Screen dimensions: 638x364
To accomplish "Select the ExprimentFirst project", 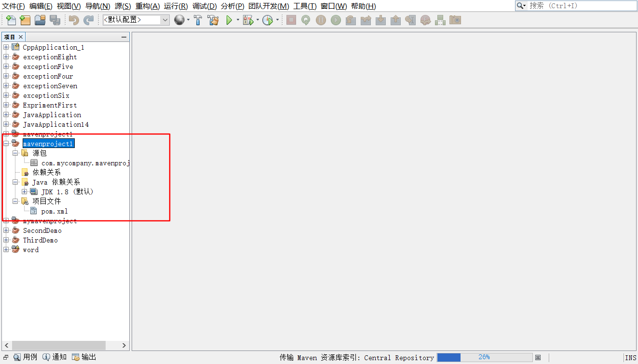I will point(50,105).
